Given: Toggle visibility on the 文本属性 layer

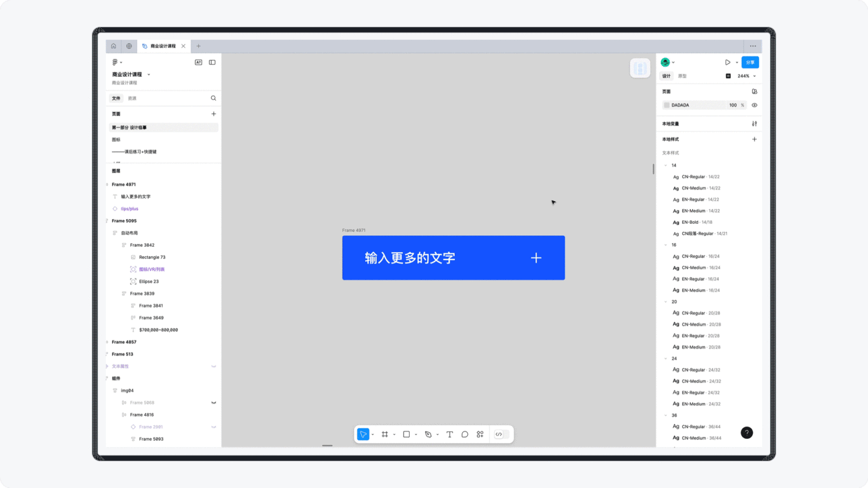Looking at the screenshot, I should click(x=213, y=366).
